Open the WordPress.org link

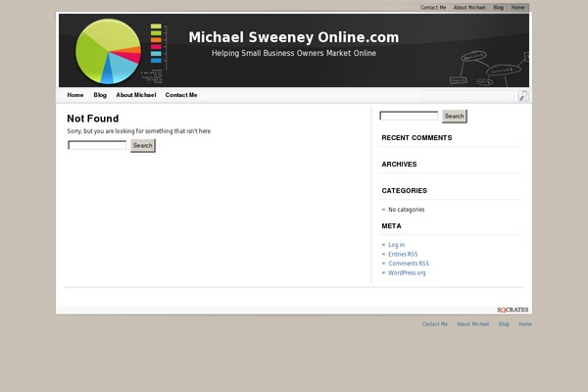407,272
